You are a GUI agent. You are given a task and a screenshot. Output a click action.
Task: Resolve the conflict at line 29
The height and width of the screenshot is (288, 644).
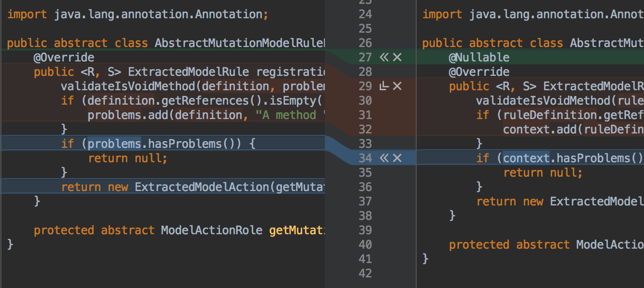click(384, 86)
